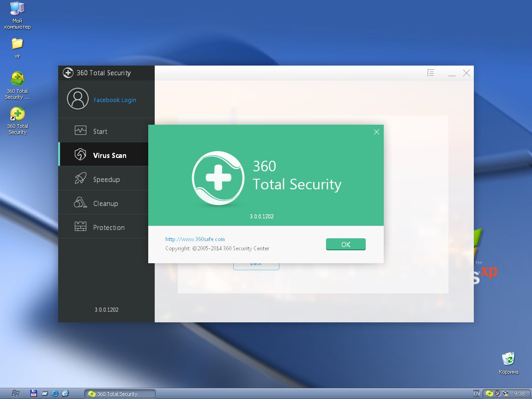
Task: Open the Windows Start menu button
Action: tap(15, 393)
